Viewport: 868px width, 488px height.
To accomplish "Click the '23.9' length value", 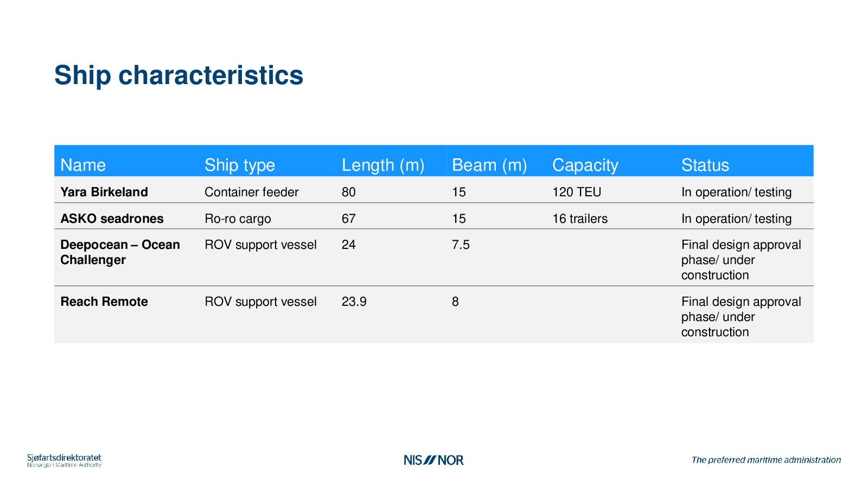I will click(x=354, y=301).
